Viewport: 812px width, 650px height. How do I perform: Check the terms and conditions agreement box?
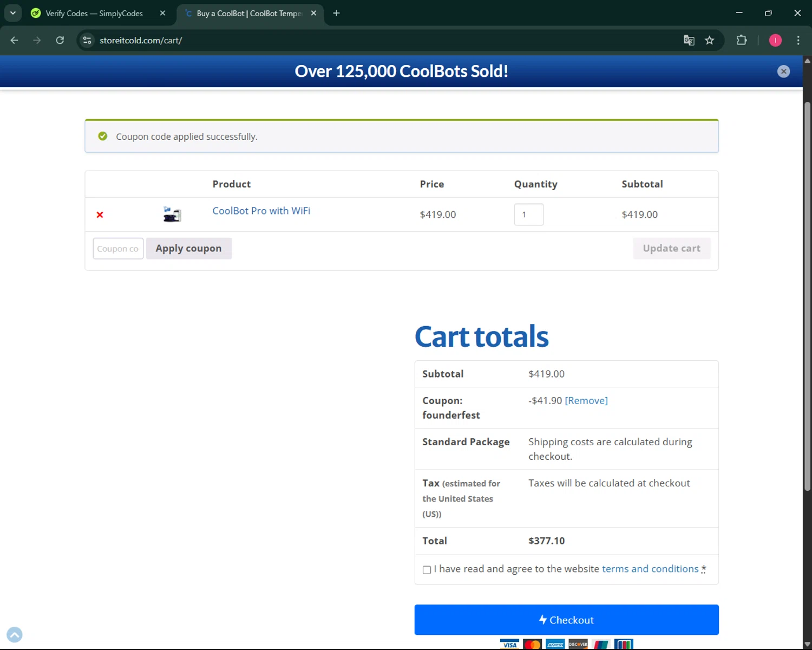click(427, 570)
